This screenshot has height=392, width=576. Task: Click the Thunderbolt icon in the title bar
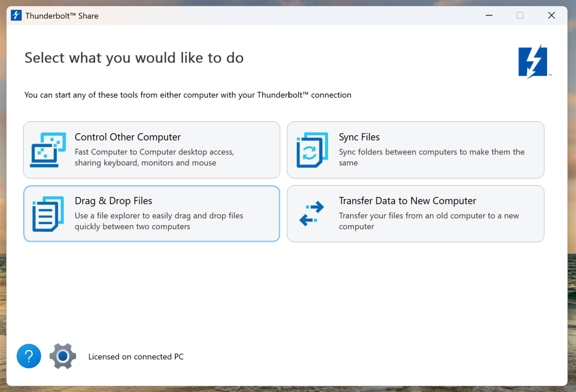[15, 15]
